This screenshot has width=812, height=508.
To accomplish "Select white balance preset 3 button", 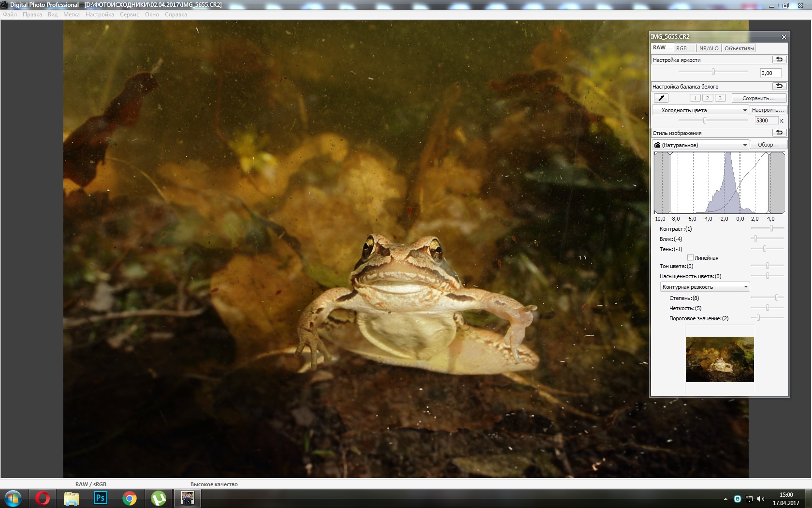I will pos(720,98).
